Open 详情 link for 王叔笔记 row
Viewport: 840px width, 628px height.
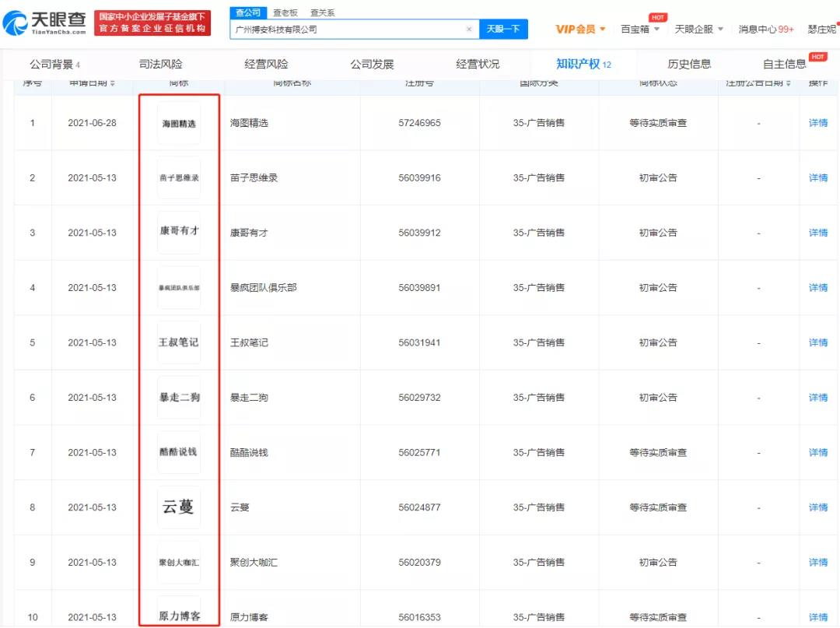pyautogui.click(x=817, y=342)
